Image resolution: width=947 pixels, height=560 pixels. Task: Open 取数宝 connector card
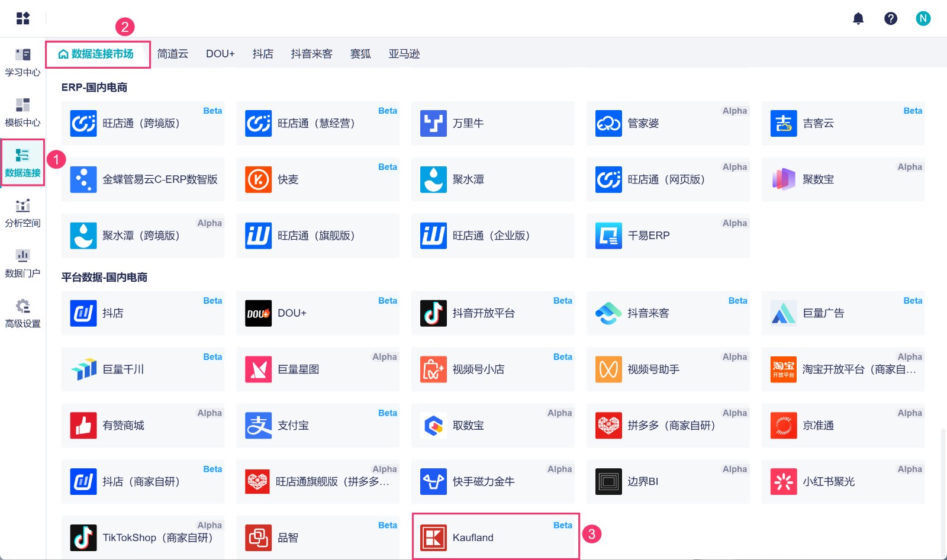(x=493, y=426)
